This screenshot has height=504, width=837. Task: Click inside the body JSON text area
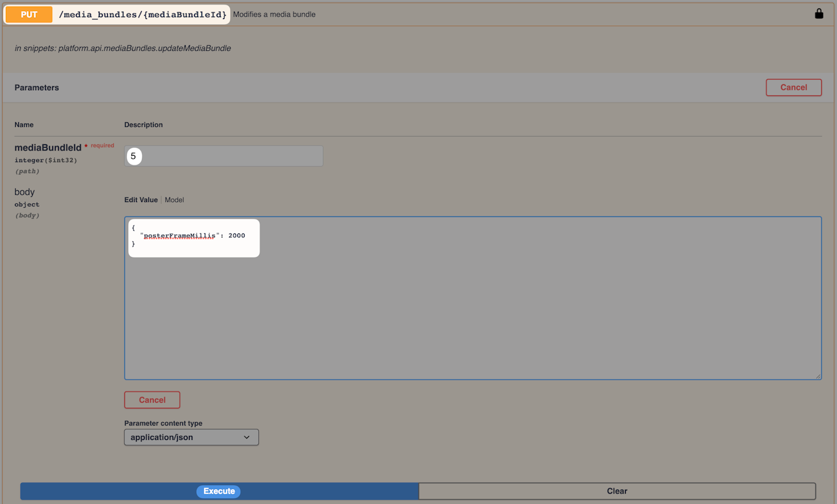tap(473, 298)
